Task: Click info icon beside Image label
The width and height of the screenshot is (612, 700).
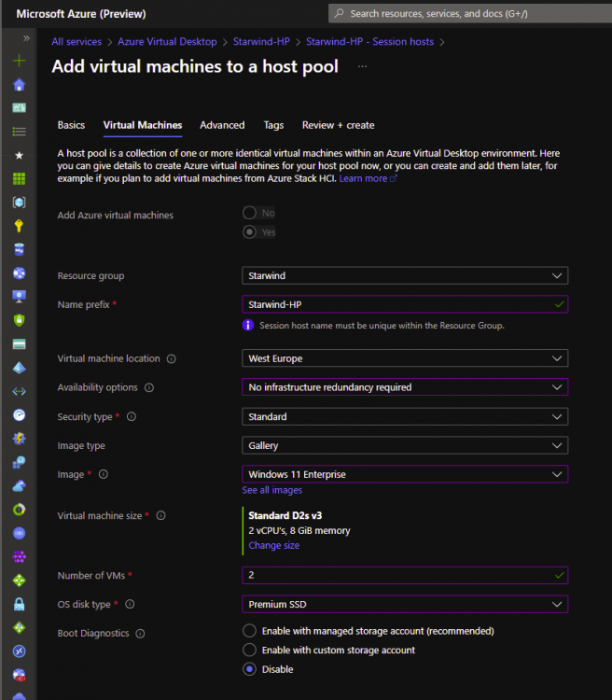Action: [x=104, y=474]
